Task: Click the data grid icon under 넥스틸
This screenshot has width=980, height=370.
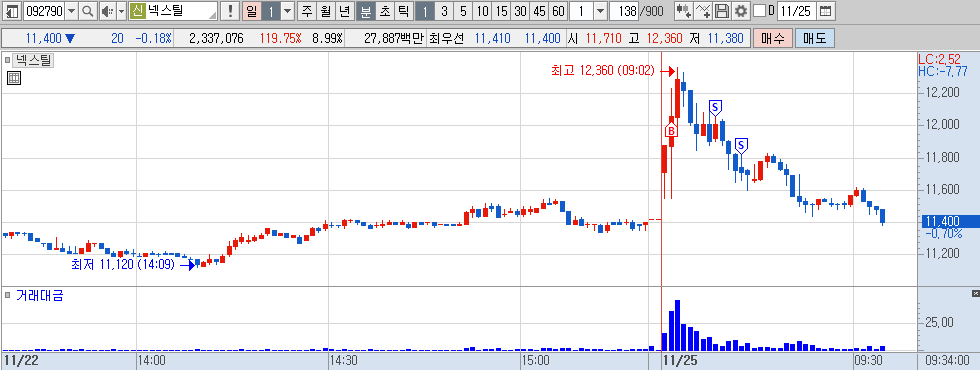Action: tap(14, 78)
